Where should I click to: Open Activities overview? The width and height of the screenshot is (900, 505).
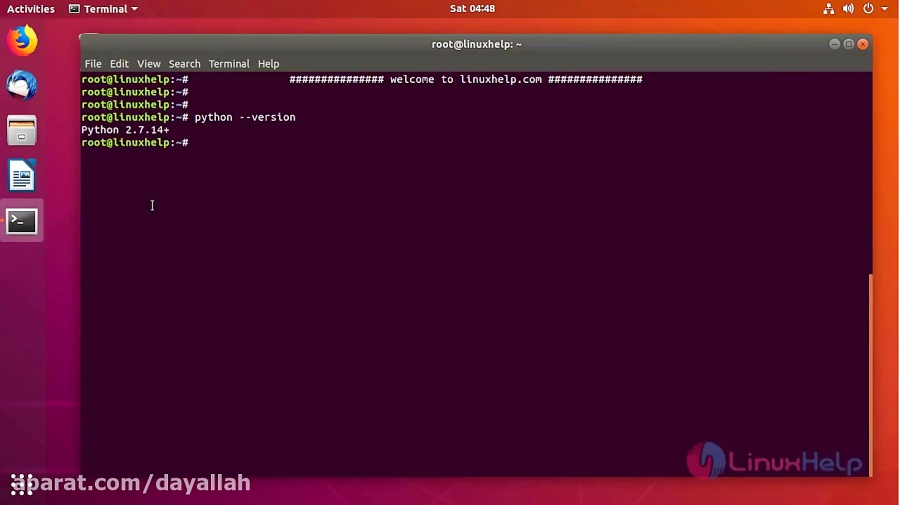(x=30, y=9)
